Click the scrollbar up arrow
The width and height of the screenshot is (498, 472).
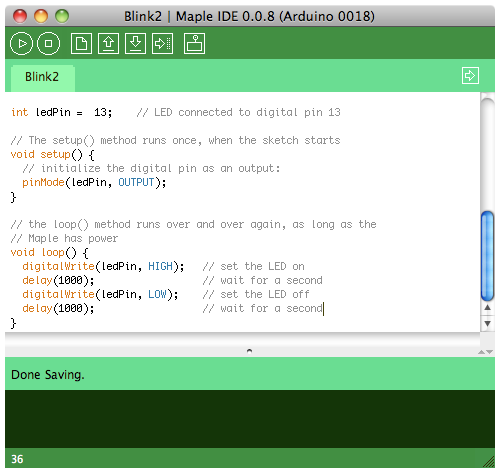[488, 308]
